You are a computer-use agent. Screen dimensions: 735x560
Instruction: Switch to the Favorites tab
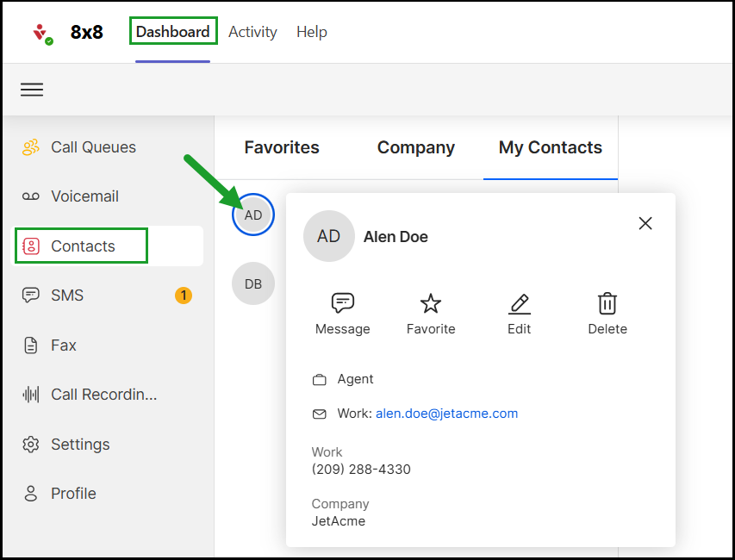(x=282, y=147)
